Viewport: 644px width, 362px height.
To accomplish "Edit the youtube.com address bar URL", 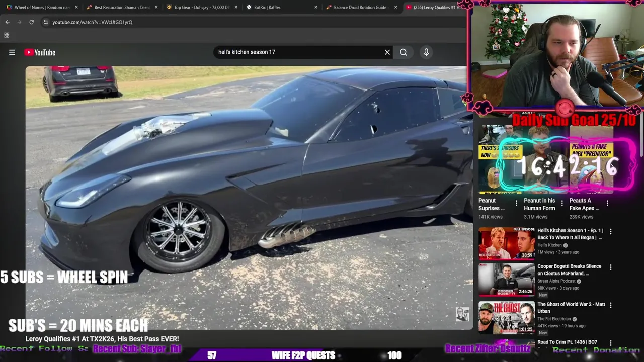I will pyautogui.click(x=93, y=22).
